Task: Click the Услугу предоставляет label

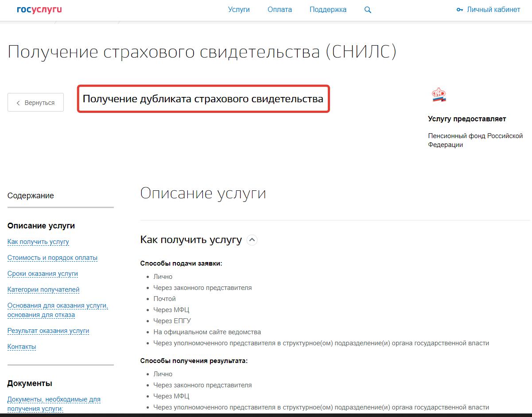Action: [x=467, y=119]
